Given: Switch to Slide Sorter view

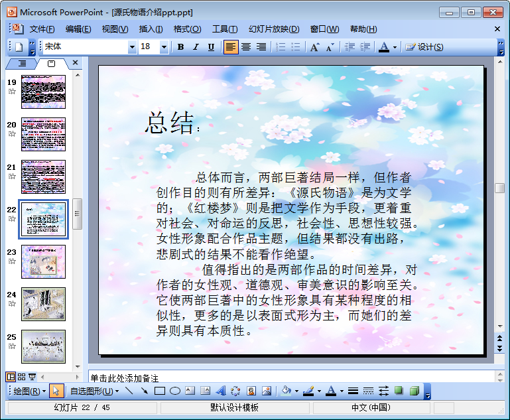Looking at the screenshot, I should coord(21,377).
